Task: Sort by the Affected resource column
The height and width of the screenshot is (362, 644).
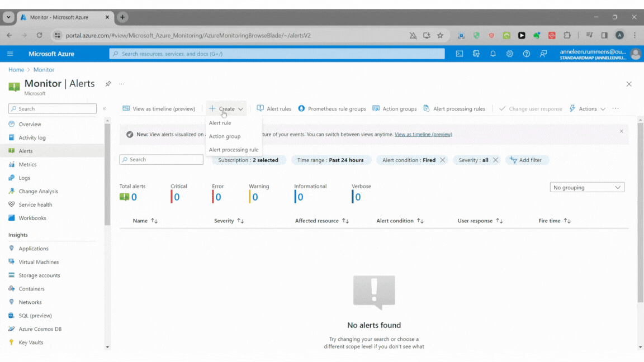Action: coord(321,221)
